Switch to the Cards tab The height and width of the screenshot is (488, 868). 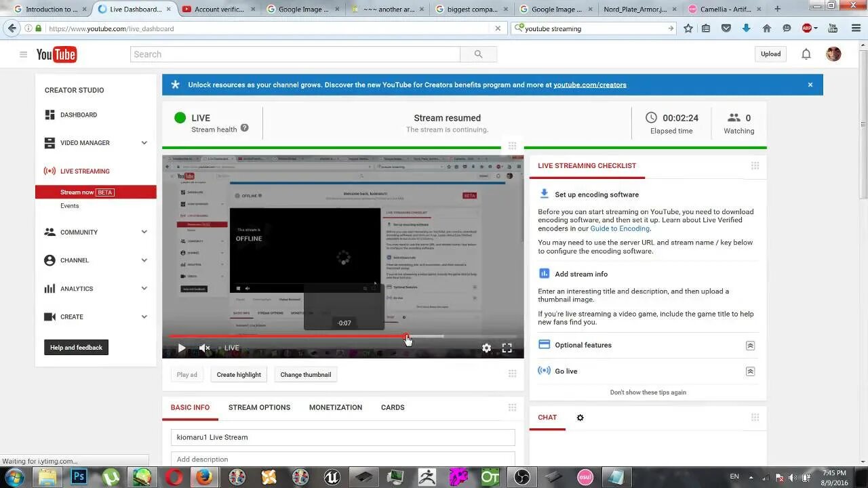(x=393, y=407)
